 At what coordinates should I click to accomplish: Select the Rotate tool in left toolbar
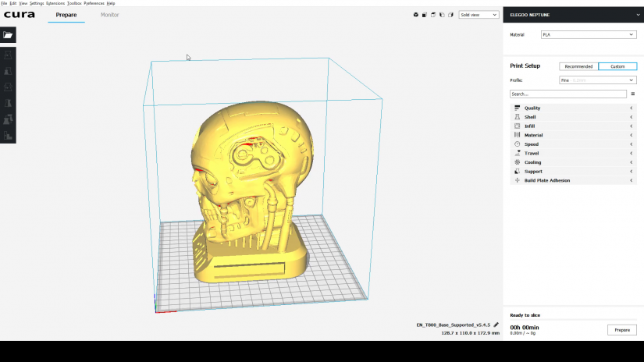coord(8,87)
